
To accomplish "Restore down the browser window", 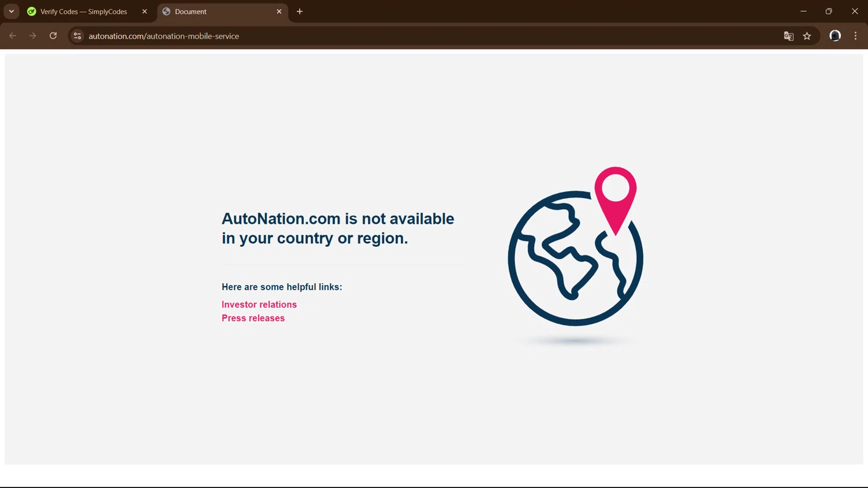I will (x=829, y=12).
